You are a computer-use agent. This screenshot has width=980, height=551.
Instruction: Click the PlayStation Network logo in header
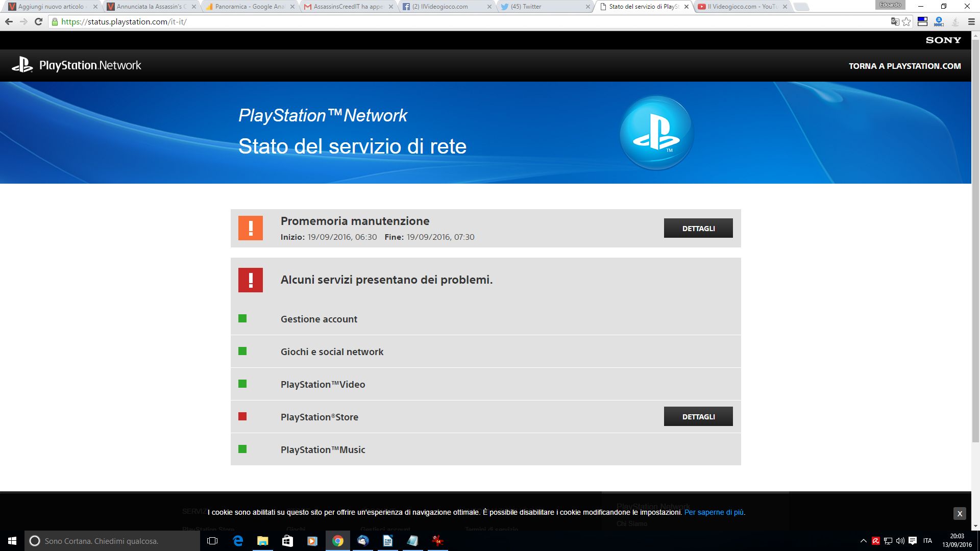click(77, 65)
